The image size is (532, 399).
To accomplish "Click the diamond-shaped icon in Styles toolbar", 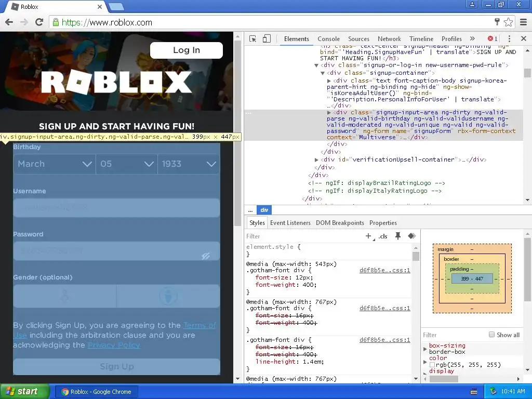I will (x=411, y=236).
